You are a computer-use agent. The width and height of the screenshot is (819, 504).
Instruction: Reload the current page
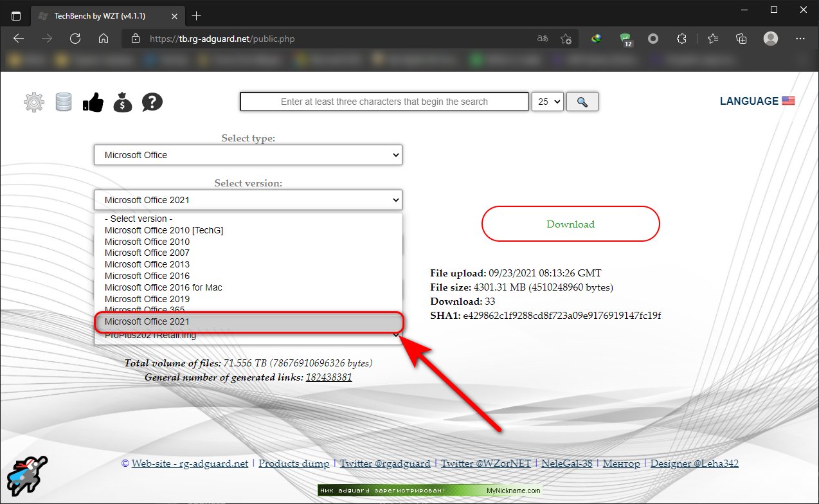75,39
